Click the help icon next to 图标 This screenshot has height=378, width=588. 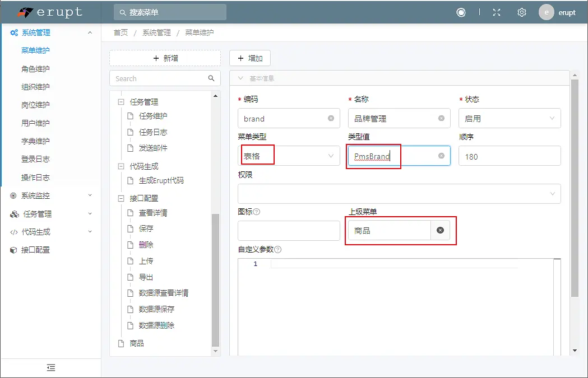(257, 212)
